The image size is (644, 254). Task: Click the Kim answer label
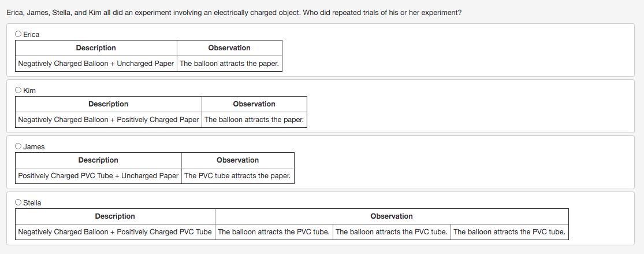(x=29, y=91)
